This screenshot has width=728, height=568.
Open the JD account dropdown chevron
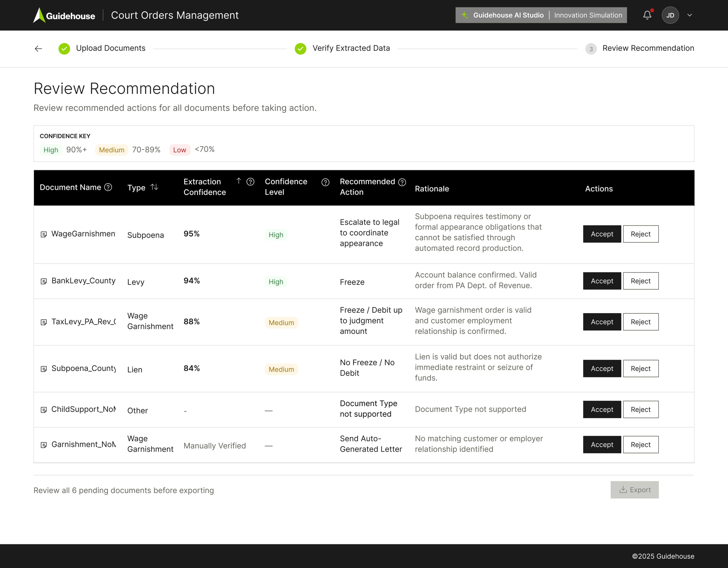(689, 15)
